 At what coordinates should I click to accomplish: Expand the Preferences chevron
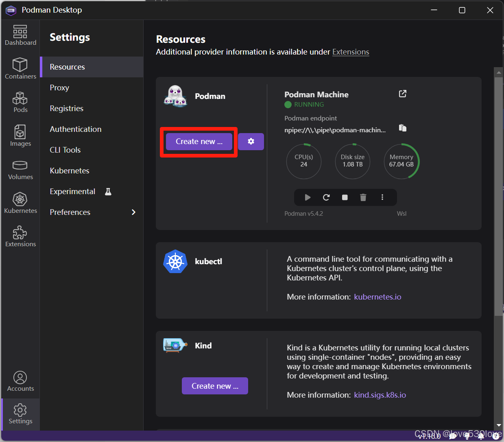click(x=133, y=212)
